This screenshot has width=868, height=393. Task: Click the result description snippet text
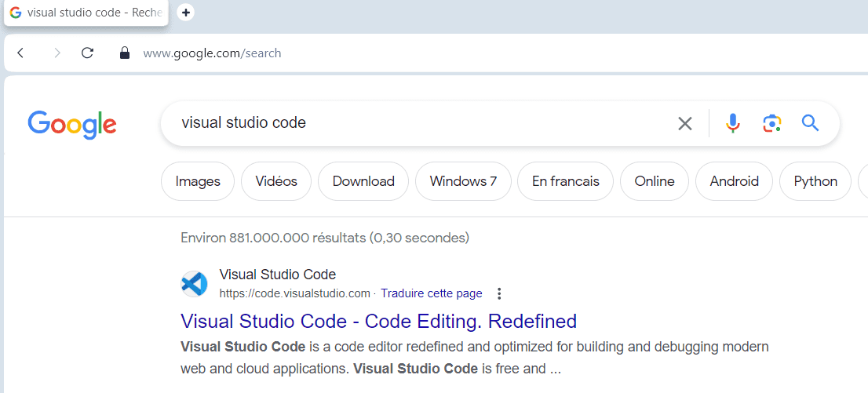474,358
